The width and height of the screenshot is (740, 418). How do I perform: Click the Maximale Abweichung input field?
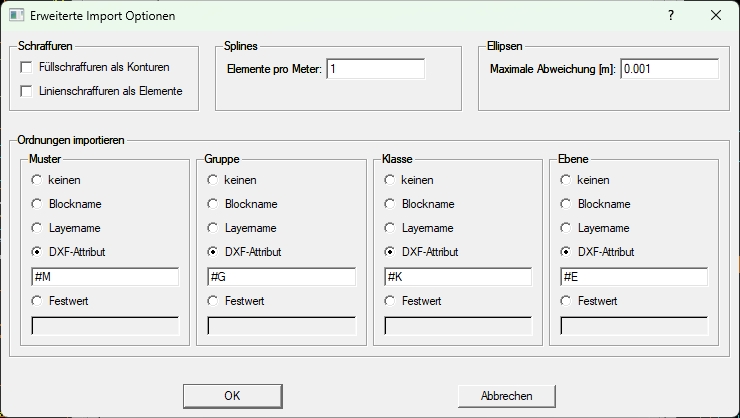[x=669, y=68]
